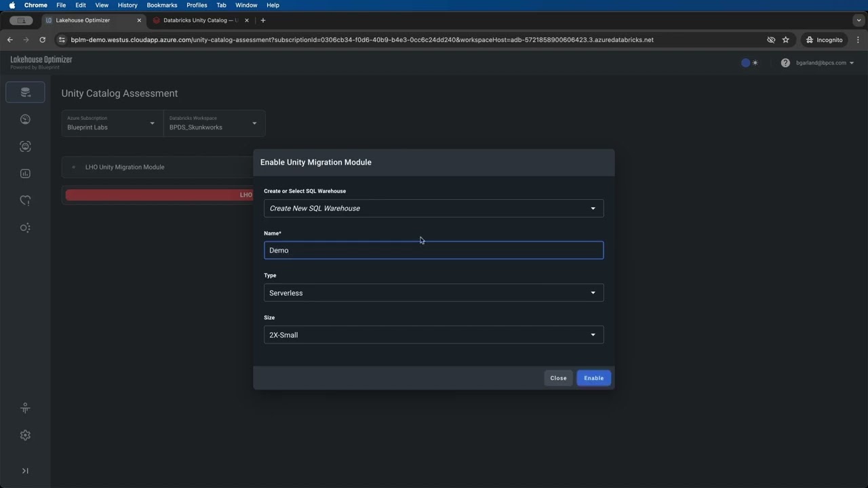
Task: Open the monitoring scan sidebar icon
Action: pyautogui.click(x=25, y=146)
